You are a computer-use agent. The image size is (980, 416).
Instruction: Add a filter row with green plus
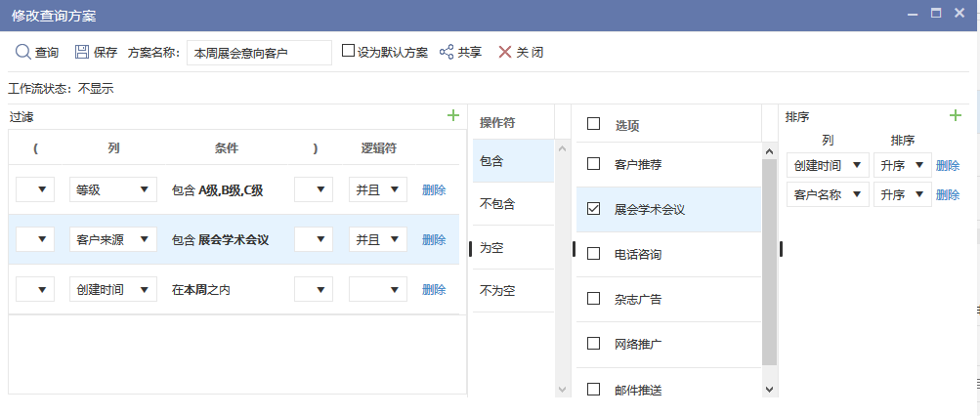click(452, 116)
